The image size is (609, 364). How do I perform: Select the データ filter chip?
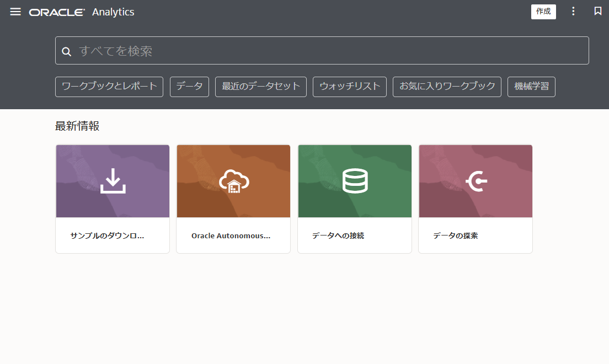(x=190, y=87)
